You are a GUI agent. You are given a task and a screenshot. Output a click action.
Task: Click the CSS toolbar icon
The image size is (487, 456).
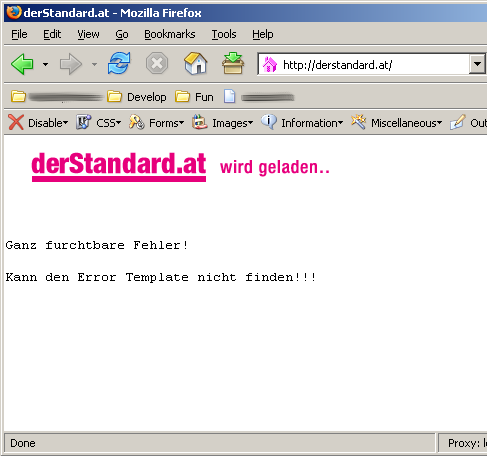point(83,122)
